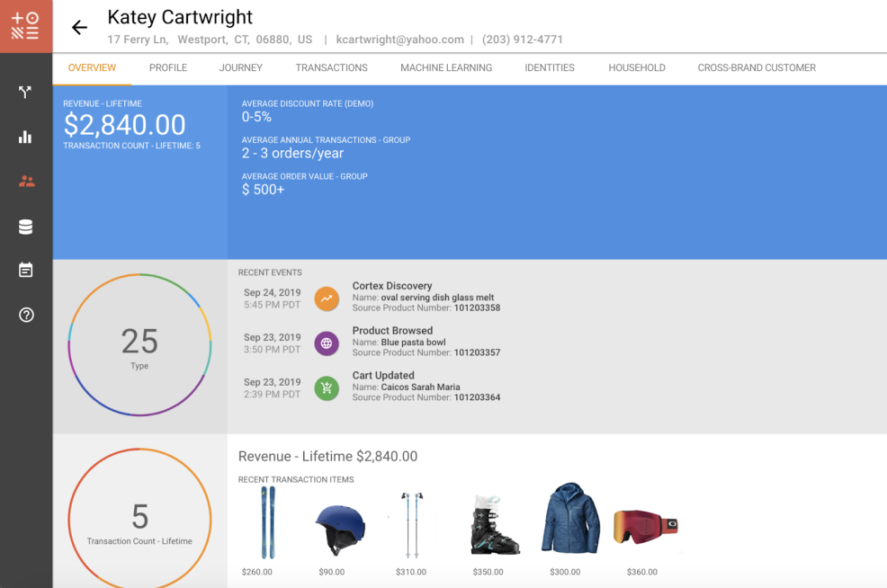Viewport: 887px width, 588px height.
Task: Open the database stack sidebar icon
Action: (25, 227)
